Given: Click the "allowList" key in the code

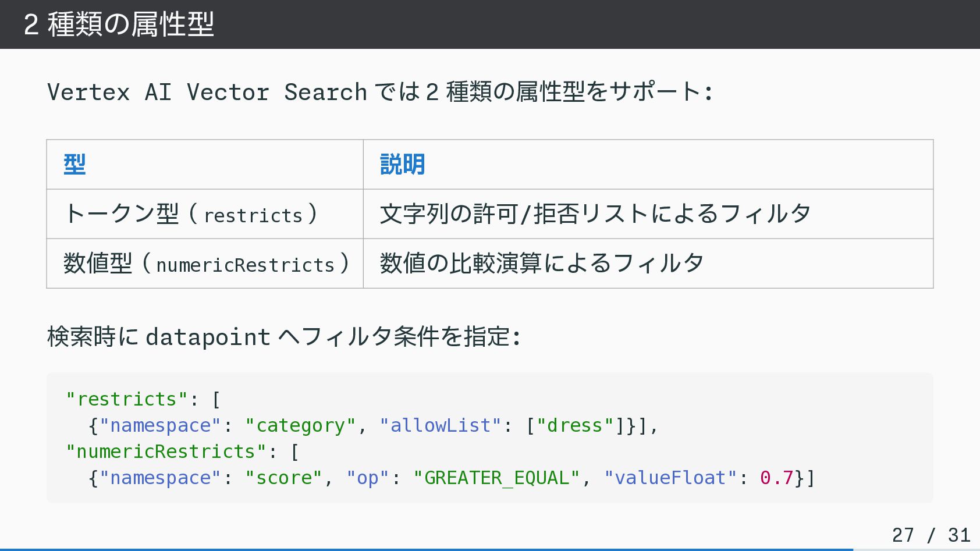Looking at the screenshot, I should 441,425.
